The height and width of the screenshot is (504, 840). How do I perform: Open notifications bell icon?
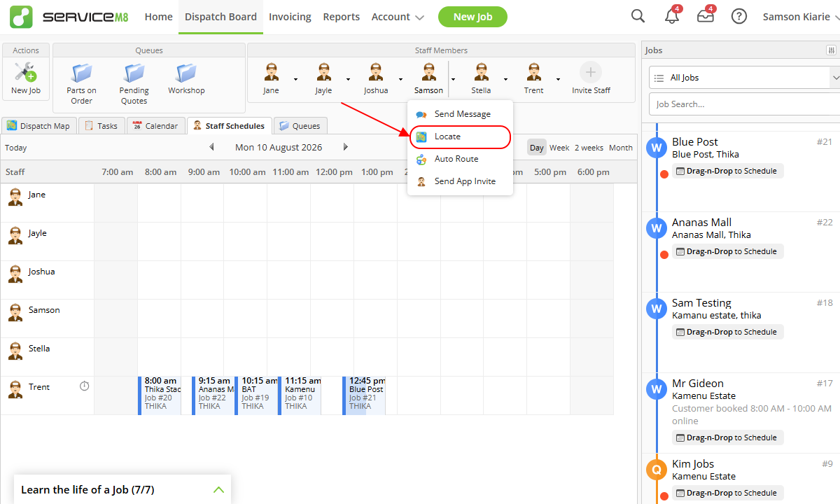click(672, 16)
